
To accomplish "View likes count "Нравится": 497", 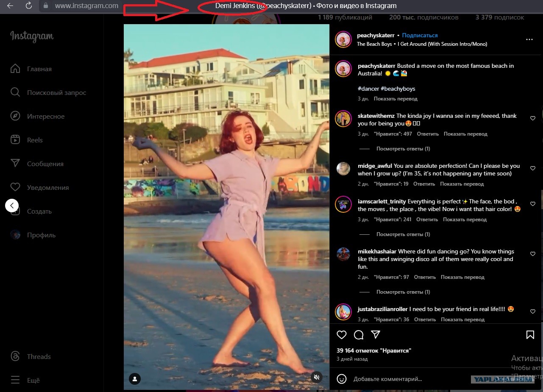I will tap(393, 134).
